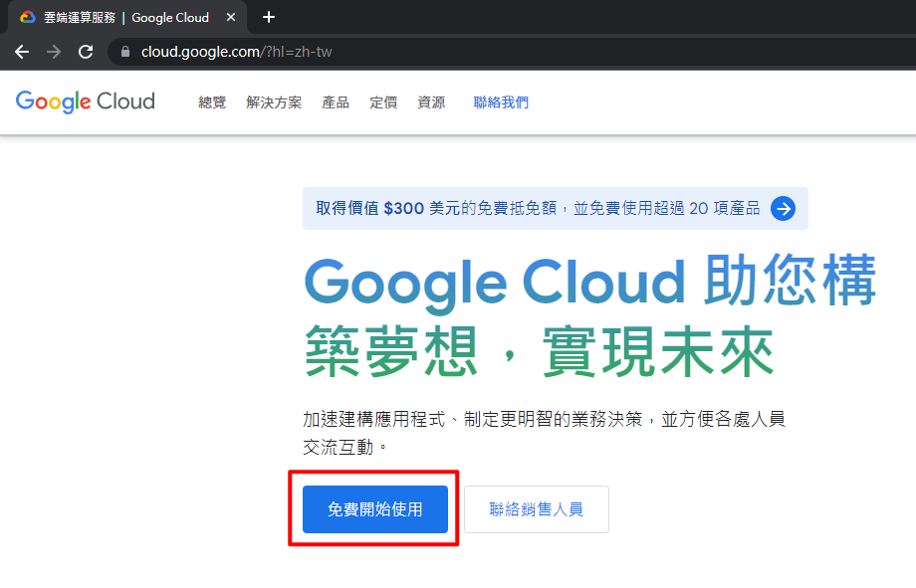Expand the 解決方案 navigation menu
The width and height of the screenshot is (916, 588).
pos(274,102)
